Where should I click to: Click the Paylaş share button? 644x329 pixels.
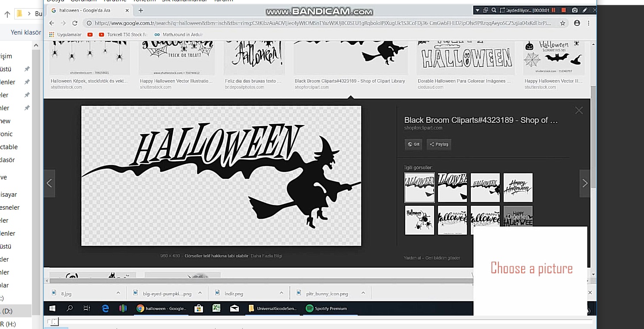point(439,144)
